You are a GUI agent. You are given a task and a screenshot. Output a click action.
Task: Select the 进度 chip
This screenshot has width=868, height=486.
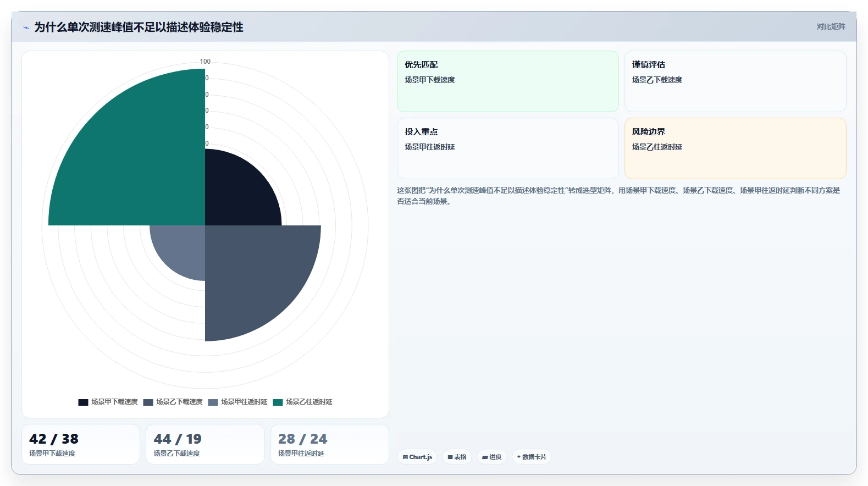(x=491, y=457)
